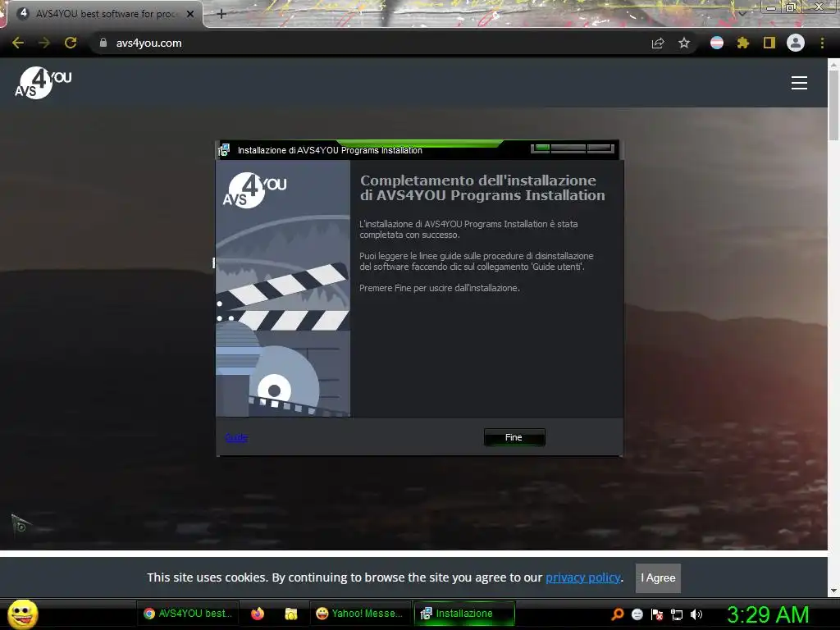This screenshot has width=840, height=630.
Task: Reload the avs4you.com page
Action: [x=71, y=43]
